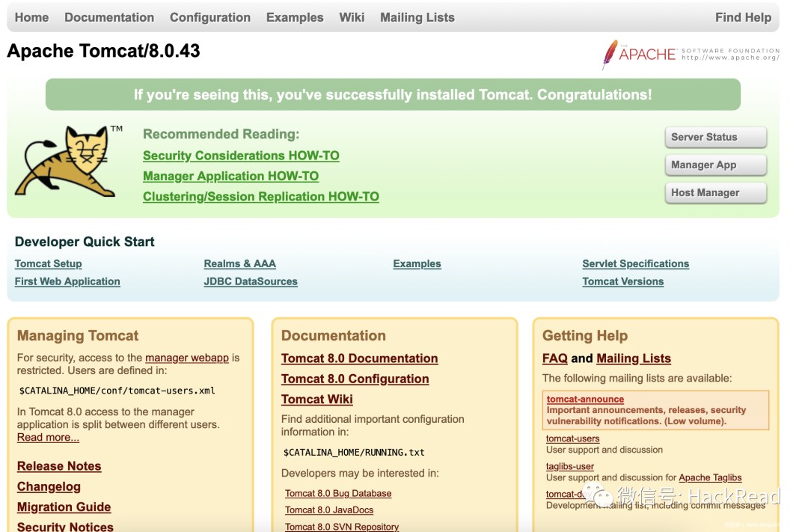The image size is (808, 532).
Task: Open Migration Guide link
Action: pyautogui.click(x=64, y=507)
